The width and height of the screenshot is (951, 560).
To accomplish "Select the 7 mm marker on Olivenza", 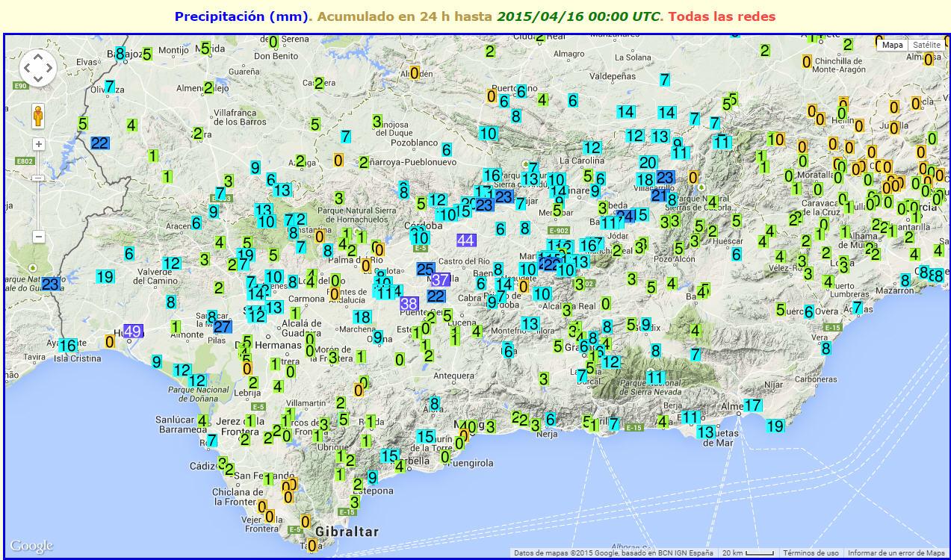I will click(x=109, y=86).
